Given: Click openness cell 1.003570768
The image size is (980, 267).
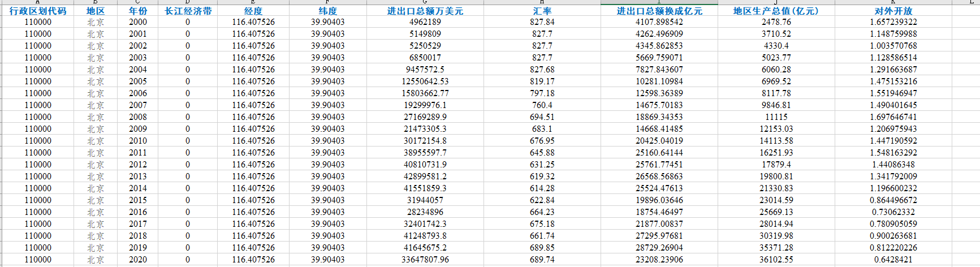Looking at the screenshot, I should (893, 46).
